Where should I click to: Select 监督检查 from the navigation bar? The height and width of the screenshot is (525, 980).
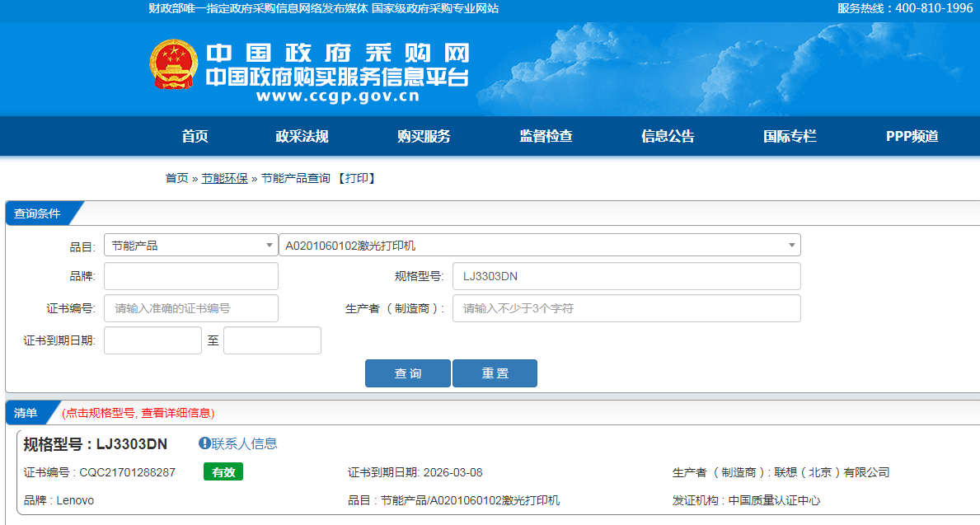pos(546,136)
